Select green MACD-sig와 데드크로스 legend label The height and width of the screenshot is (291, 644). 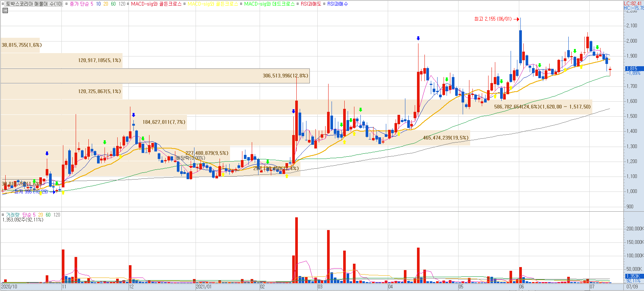click(x=269, y=4)
